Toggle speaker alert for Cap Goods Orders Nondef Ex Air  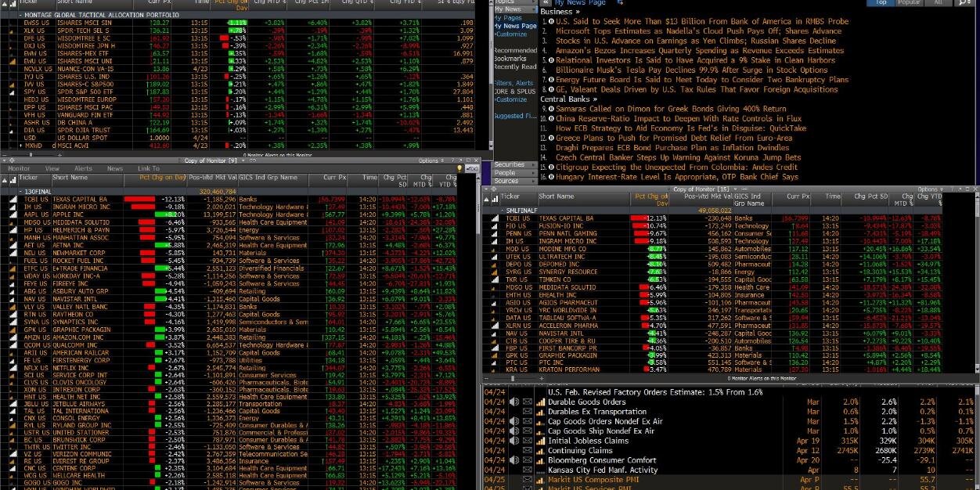(x=514, y=421)
